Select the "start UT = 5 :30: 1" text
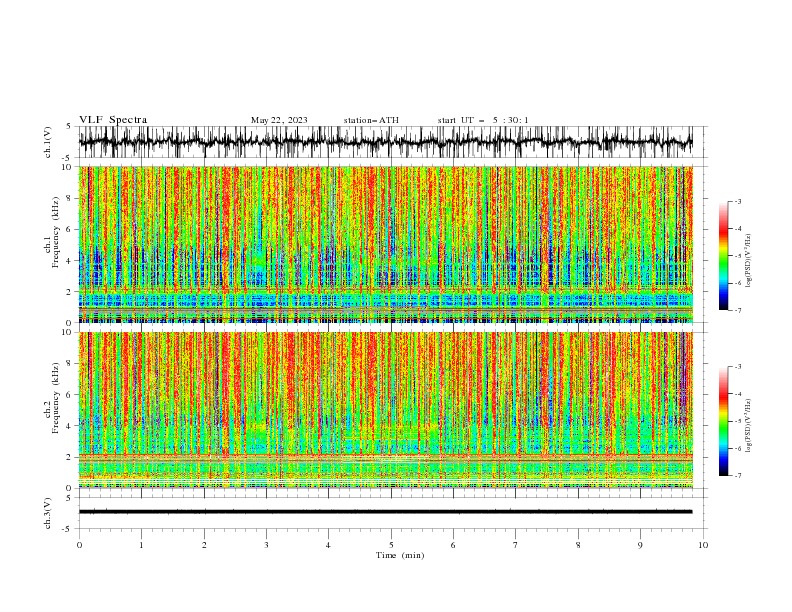This screenshot has height=612, width=792. pos(483,120)
